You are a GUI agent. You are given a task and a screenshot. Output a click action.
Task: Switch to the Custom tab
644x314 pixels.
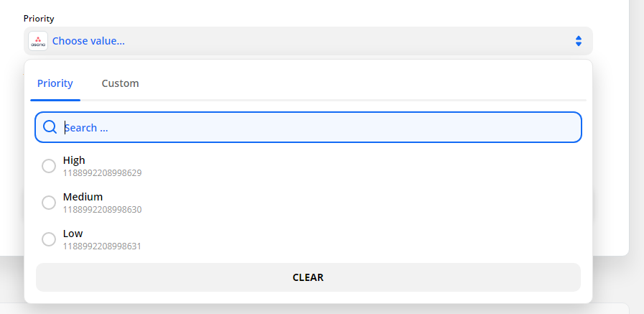tap(120, 83)
